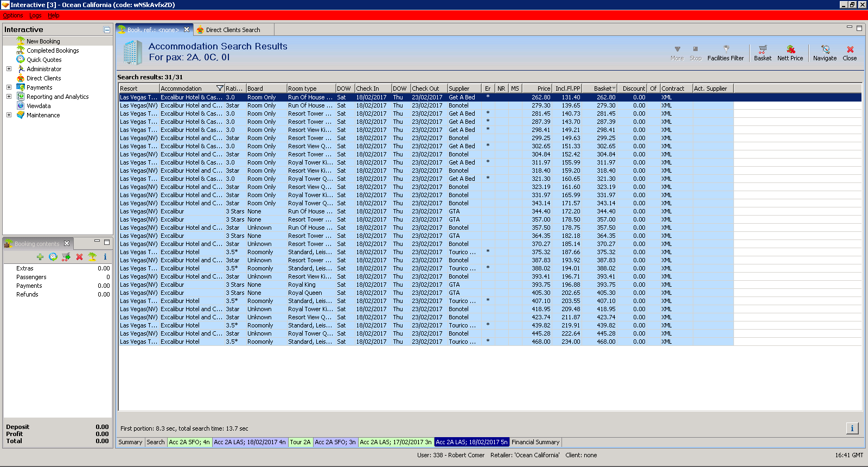Click green plus icon in Booking contents
868x467 pixels.
40,257
